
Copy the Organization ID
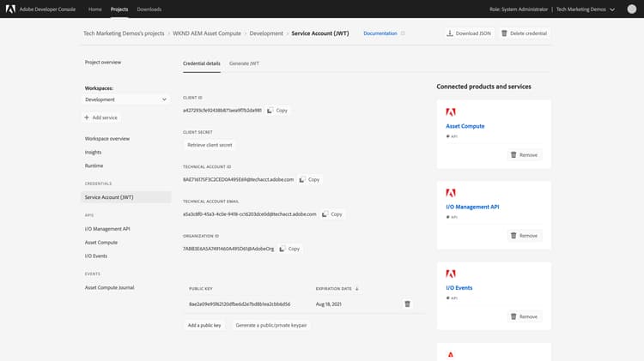click(x=289, y=249)
